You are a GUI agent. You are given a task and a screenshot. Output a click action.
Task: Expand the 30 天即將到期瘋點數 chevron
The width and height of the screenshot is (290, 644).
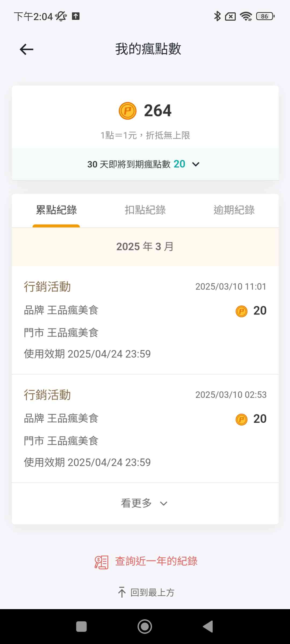[x=196, y=164]
